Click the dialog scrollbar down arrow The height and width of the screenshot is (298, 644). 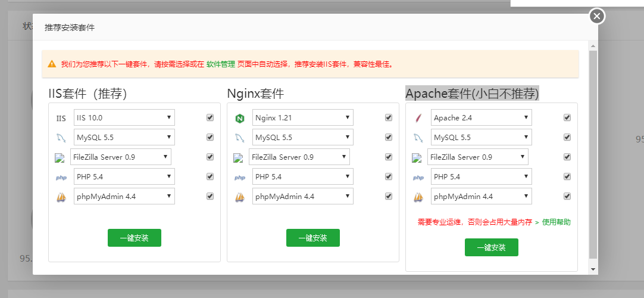tap(593, 269)
